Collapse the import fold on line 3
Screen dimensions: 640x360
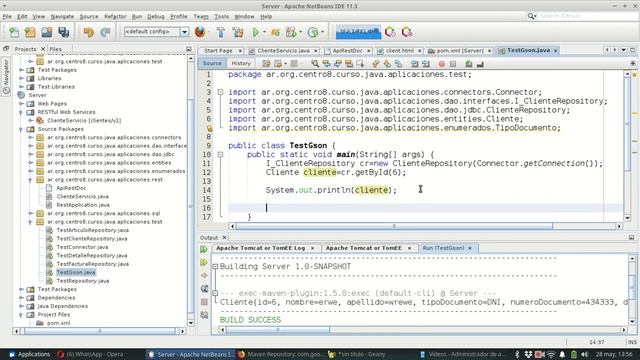tap(220, 92)
